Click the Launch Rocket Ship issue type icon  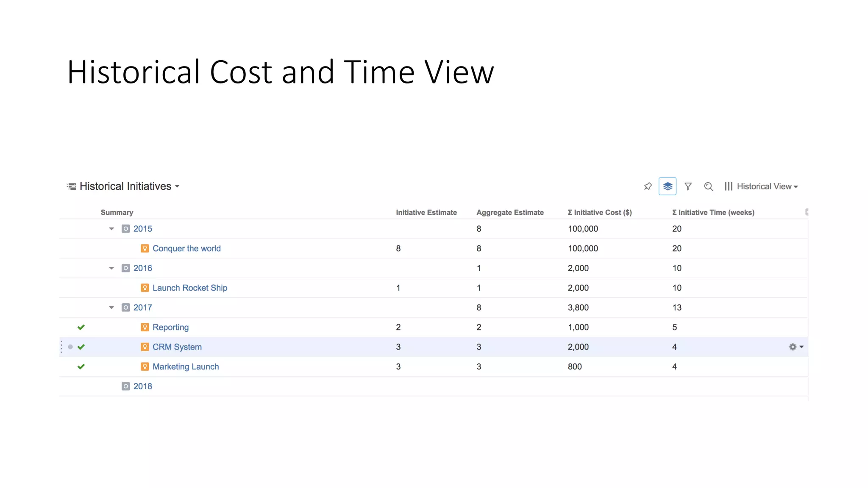point(145,288)
